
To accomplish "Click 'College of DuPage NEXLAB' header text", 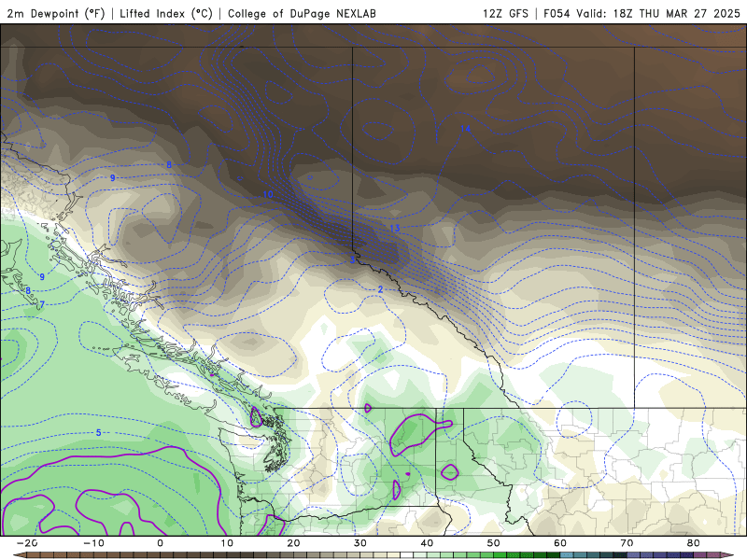I will (x=302, y=14).
